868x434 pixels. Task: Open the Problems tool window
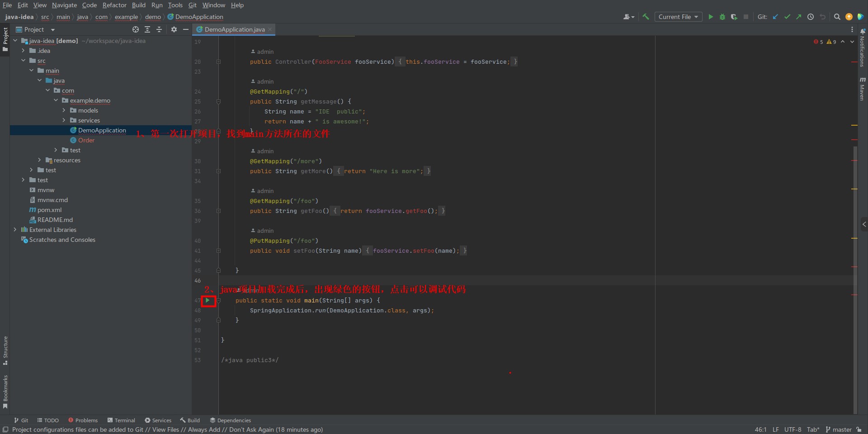click(x=83, y=420)
